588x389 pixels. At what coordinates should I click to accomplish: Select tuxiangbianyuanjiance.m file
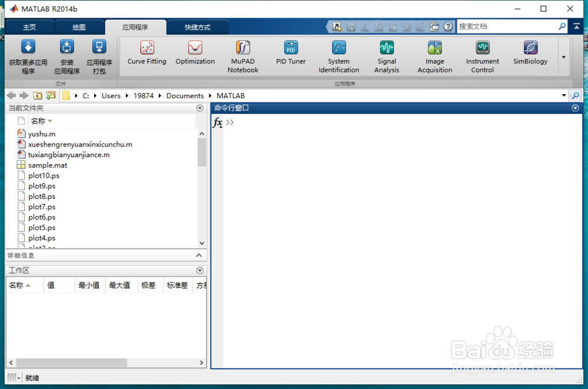pyautogui.click(x=69, y=155)
